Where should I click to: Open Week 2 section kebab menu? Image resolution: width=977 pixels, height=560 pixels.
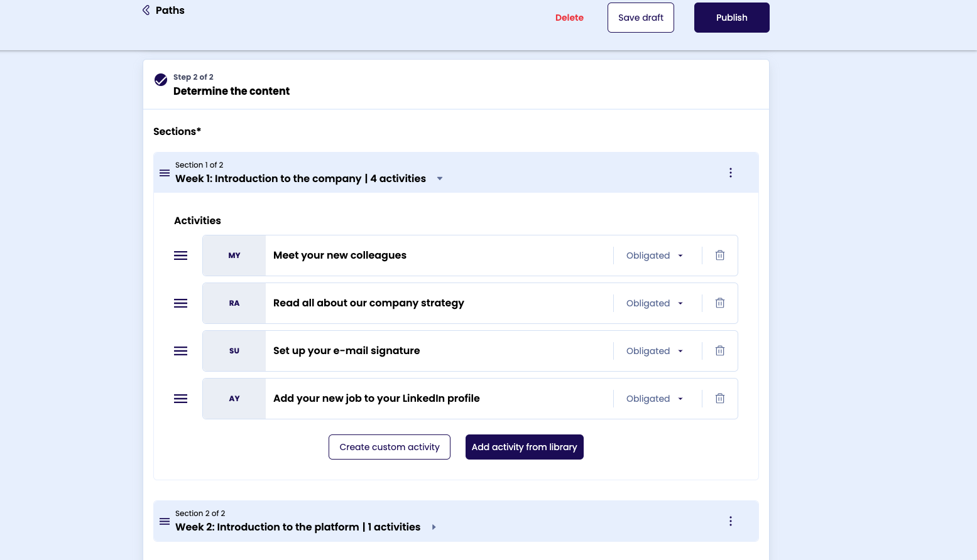730,521
